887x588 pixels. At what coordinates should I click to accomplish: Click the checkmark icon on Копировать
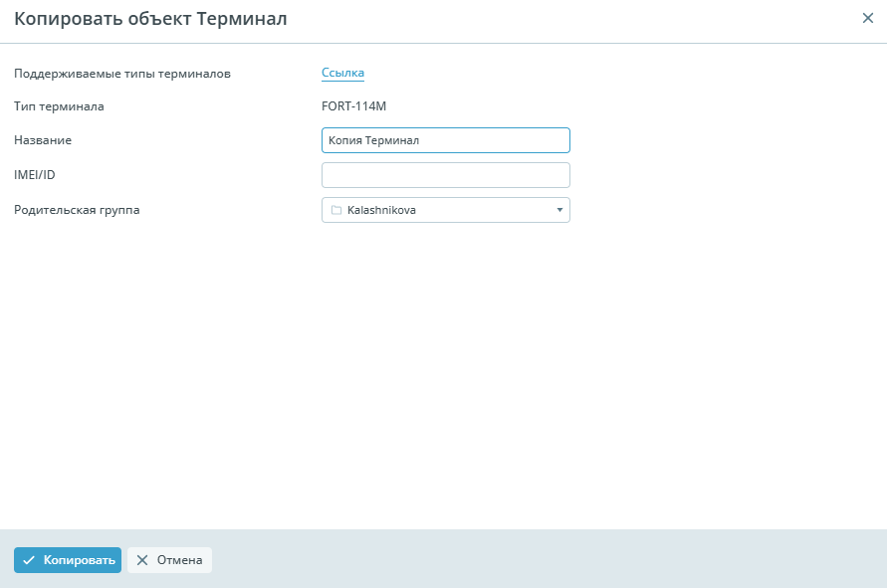click(x=29, y=560)
